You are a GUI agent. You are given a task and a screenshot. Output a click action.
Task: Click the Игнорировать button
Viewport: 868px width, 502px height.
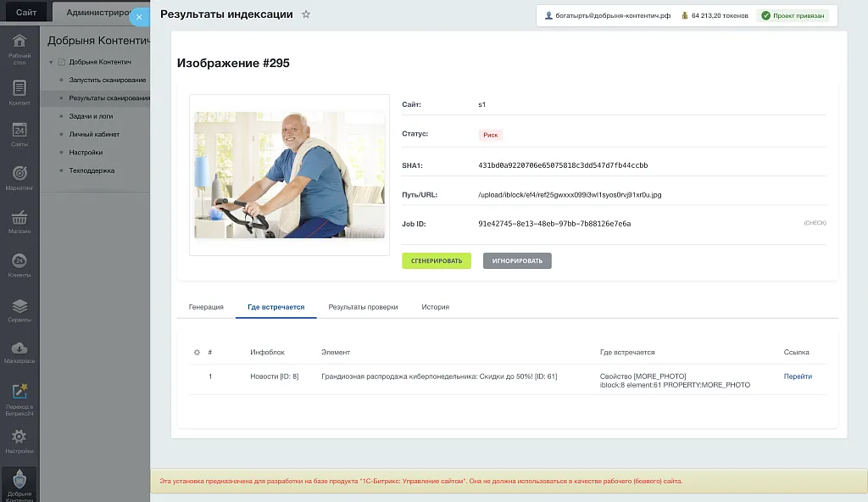(x=517, y=260)
